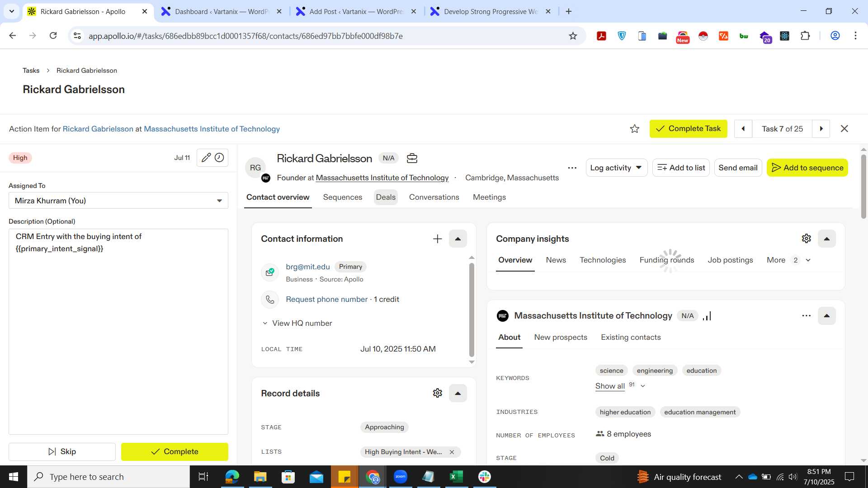Click Tasks breadcrumb link

tap(31, 70)
